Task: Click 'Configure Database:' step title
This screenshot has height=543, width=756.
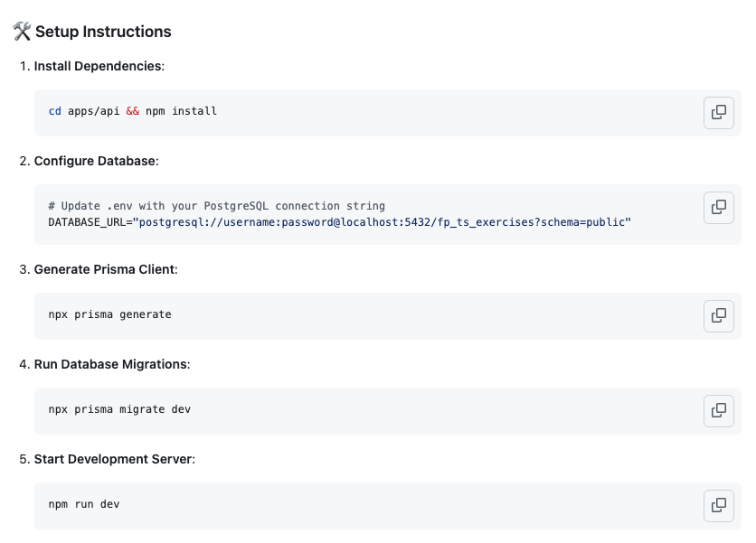Action: (x=97, y=161)
